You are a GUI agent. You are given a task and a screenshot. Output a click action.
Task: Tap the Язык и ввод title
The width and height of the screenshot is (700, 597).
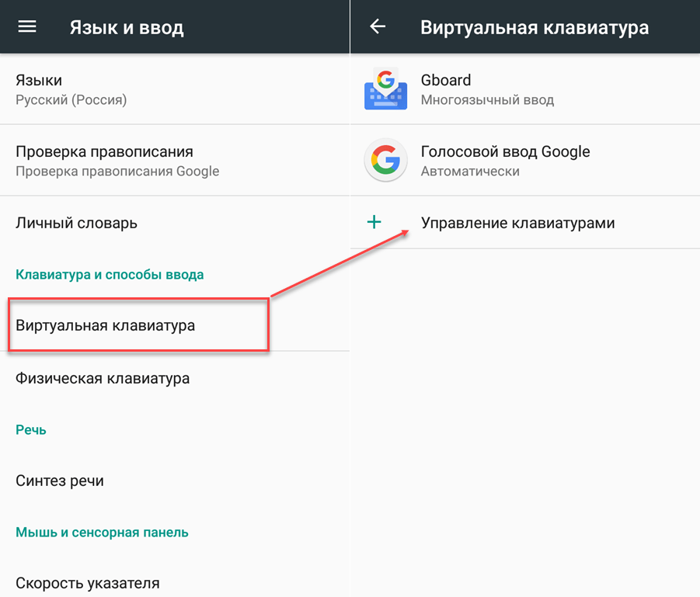[x=127, y=28]
